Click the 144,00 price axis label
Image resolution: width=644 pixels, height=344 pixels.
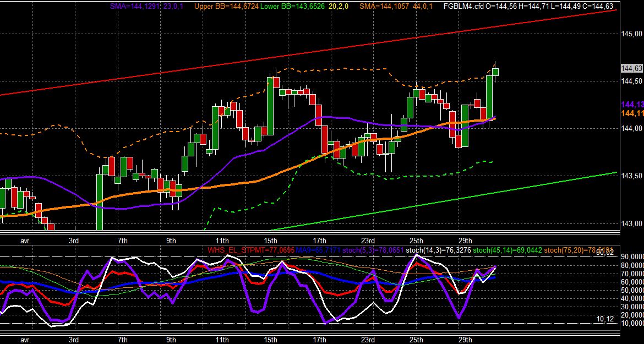[x=632, y=128]
